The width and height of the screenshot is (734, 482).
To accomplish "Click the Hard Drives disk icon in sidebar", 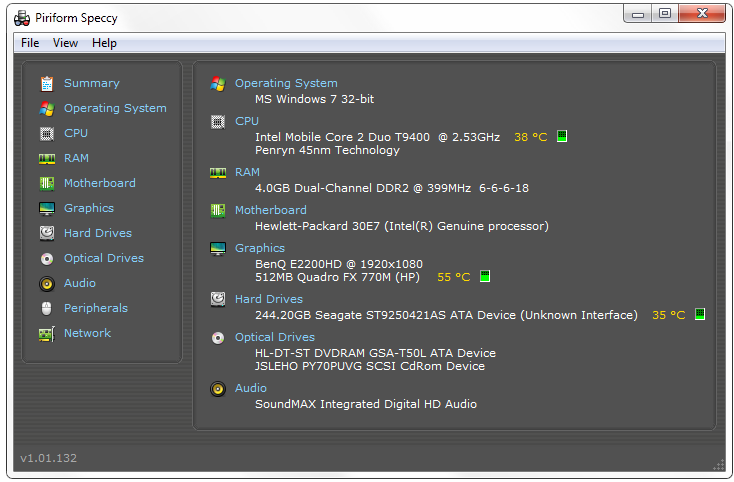I will (x=47, y=234).
